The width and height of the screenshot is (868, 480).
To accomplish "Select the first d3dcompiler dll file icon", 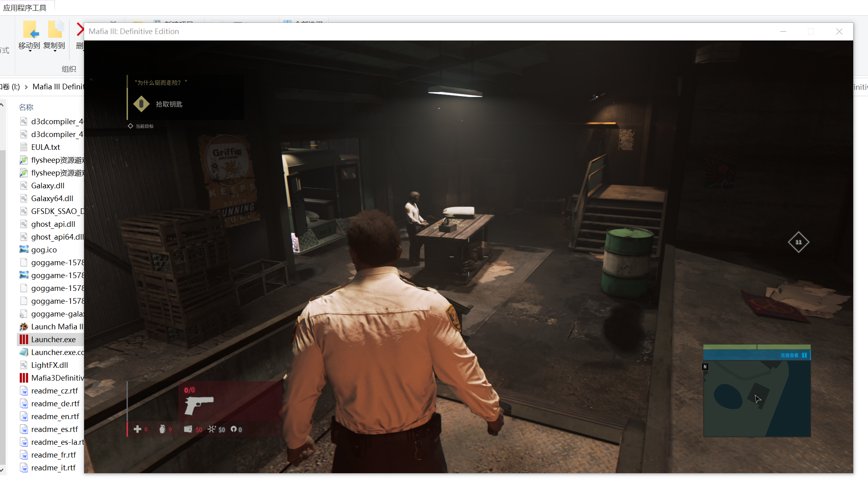I will point(24,121).
